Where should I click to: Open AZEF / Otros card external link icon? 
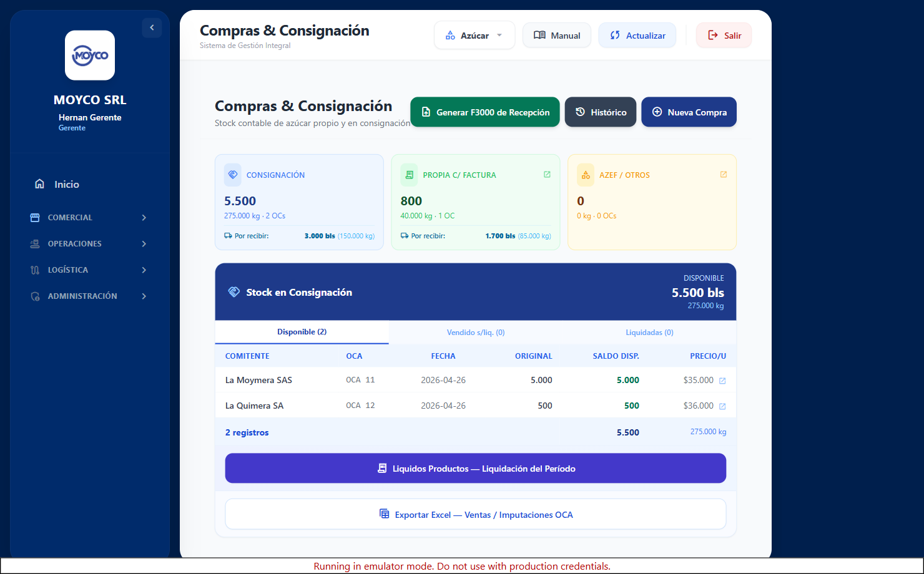[724, 175]
